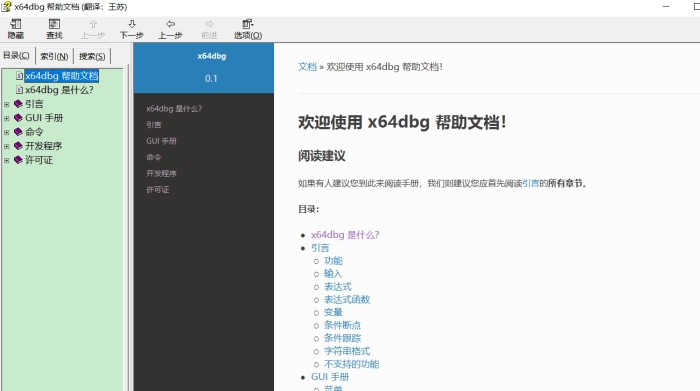Expand the GUI 手册 tree node
Image resolution: width=700 pixels, height=391 pixels.
point(7,118)
